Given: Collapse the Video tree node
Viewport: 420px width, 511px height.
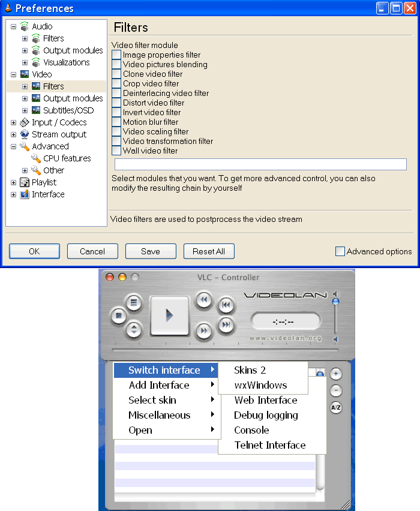Looking at the screenshot, I should click(x=13, y=74).
